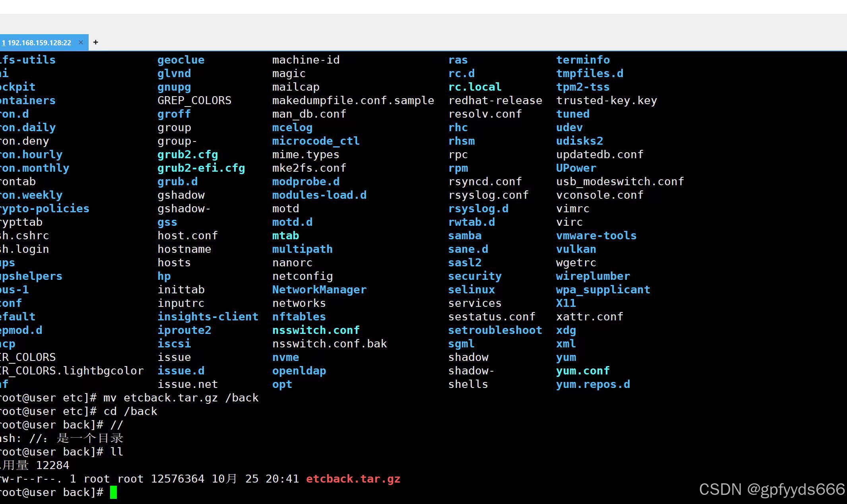
Task: Select the NetworkManager directory entry
Action: point(319,289)
